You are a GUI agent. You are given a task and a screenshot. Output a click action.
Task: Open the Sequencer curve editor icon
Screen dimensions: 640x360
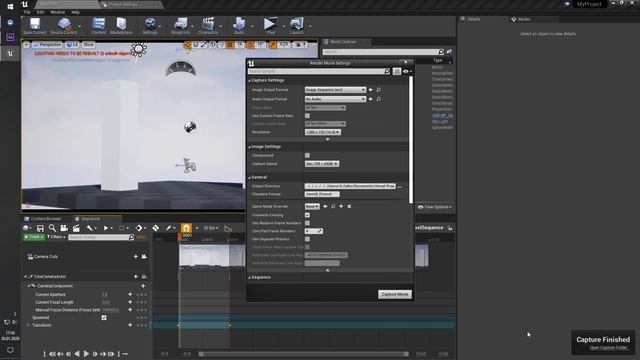pos(228,228)
